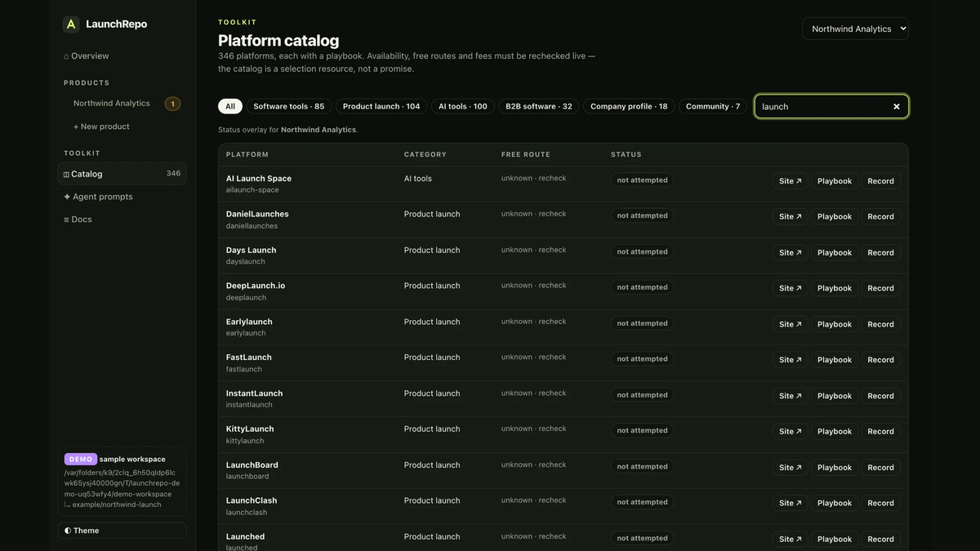
Task: Filter by Software tools · 85
Action: (289, 106)
